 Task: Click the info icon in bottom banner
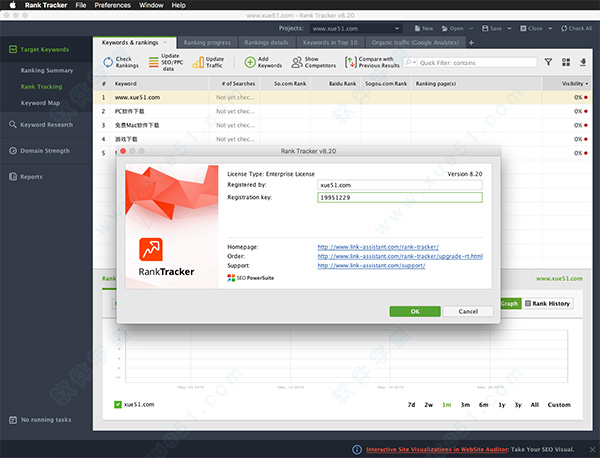pyautogui.click(x=357, y=450)
